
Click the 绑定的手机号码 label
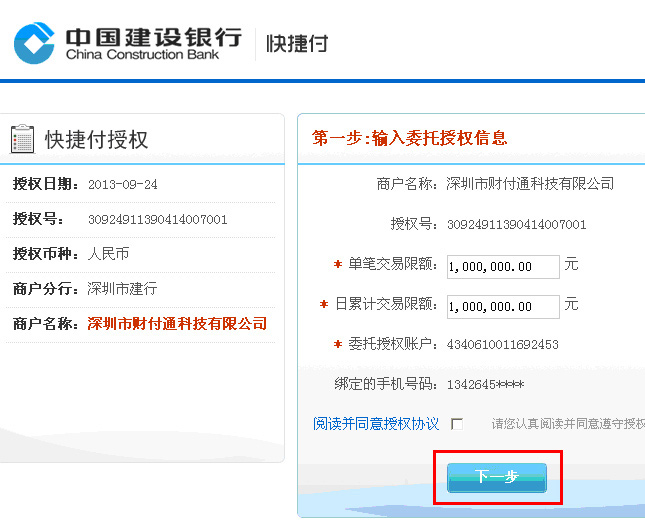tap(386, 384)
